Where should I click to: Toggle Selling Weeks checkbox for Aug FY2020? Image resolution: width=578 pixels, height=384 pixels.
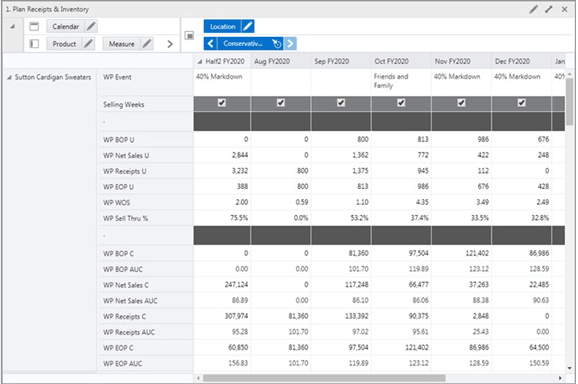281,103
